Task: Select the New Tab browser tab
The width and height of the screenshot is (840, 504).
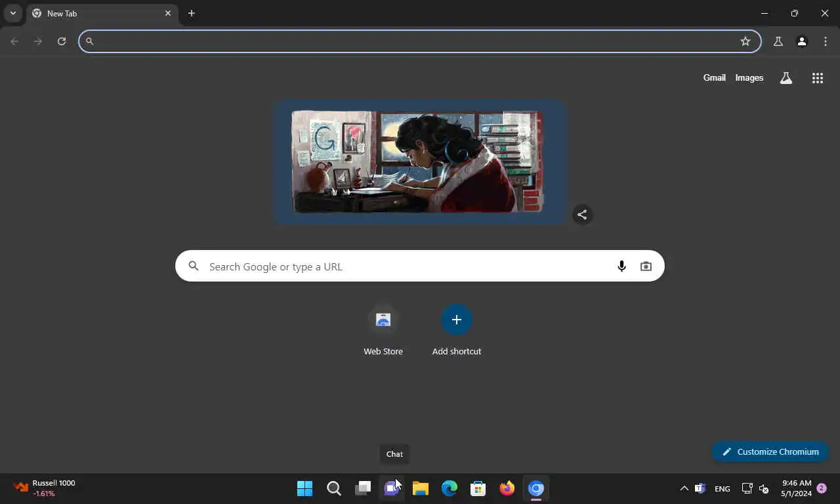Action: click(x=102, y=13)
